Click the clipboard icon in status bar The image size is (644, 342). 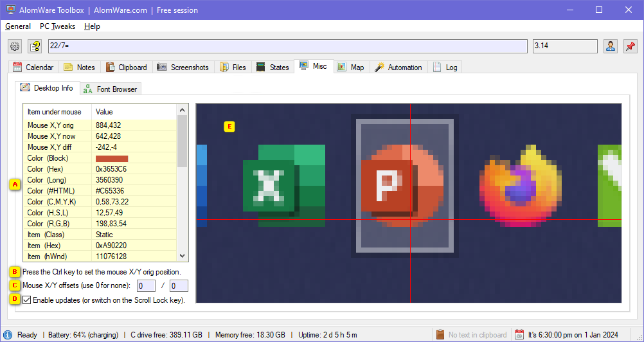[440, 334]
